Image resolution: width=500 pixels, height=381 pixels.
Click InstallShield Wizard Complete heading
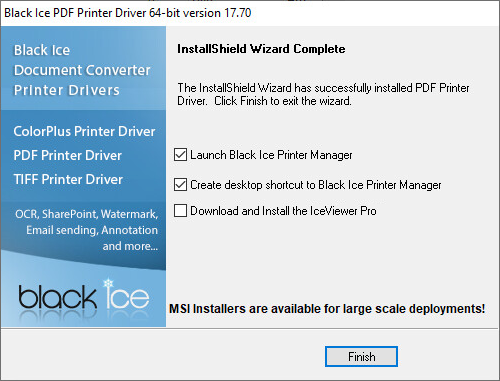pos(261,49)
